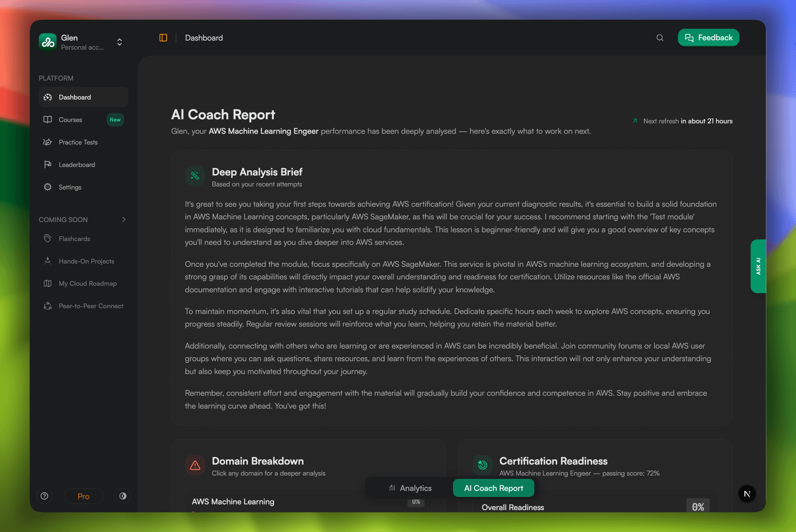Switch to the AI Coach Report tab

pyautogui.click(x=494, y=488)
